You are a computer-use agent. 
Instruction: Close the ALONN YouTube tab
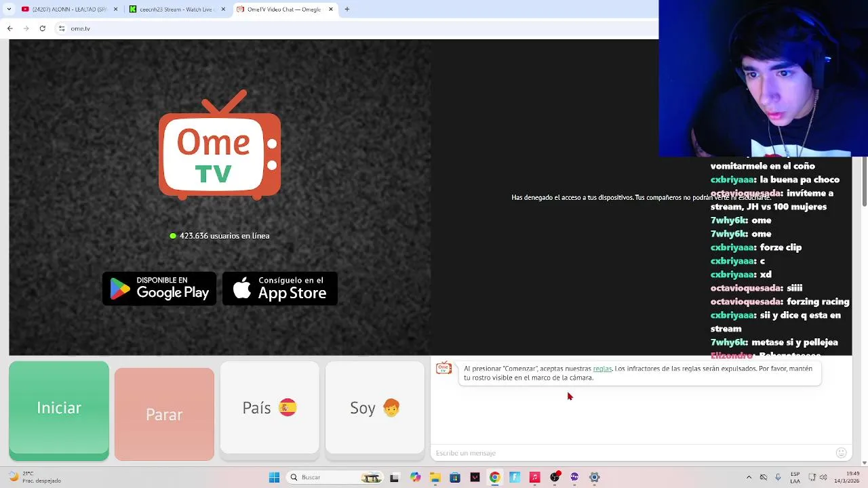[115, 9]
